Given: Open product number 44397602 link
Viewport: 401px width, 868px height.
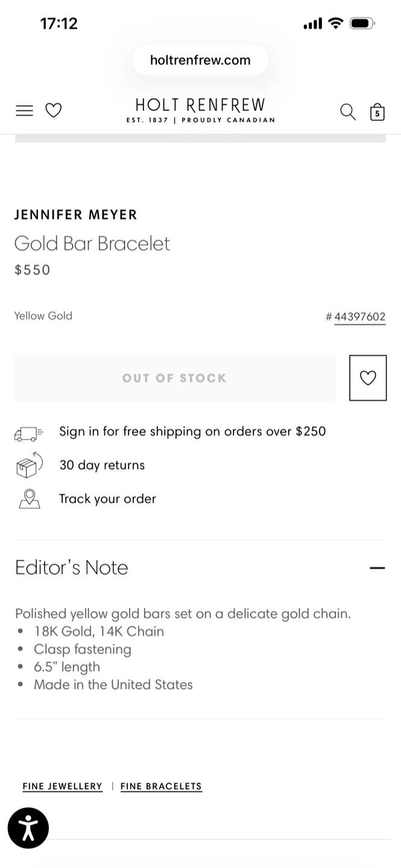Looking at the screenshot, I should [x=359, y=317].
